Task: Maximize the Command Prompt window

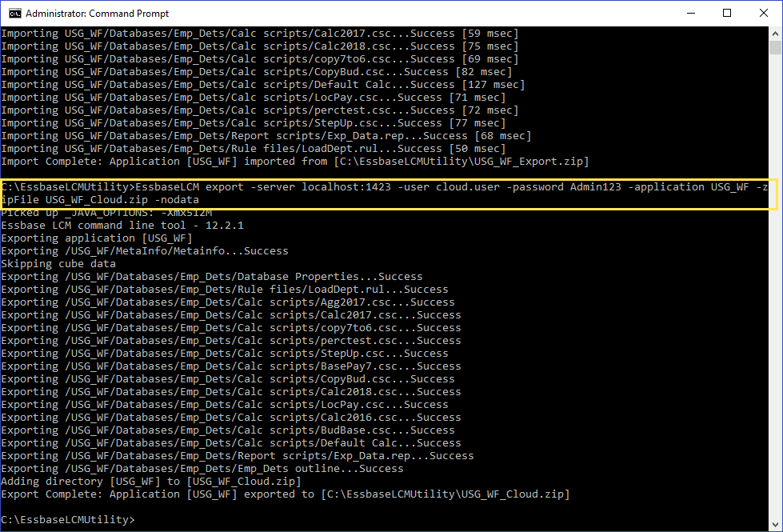Action: point(727,13)
